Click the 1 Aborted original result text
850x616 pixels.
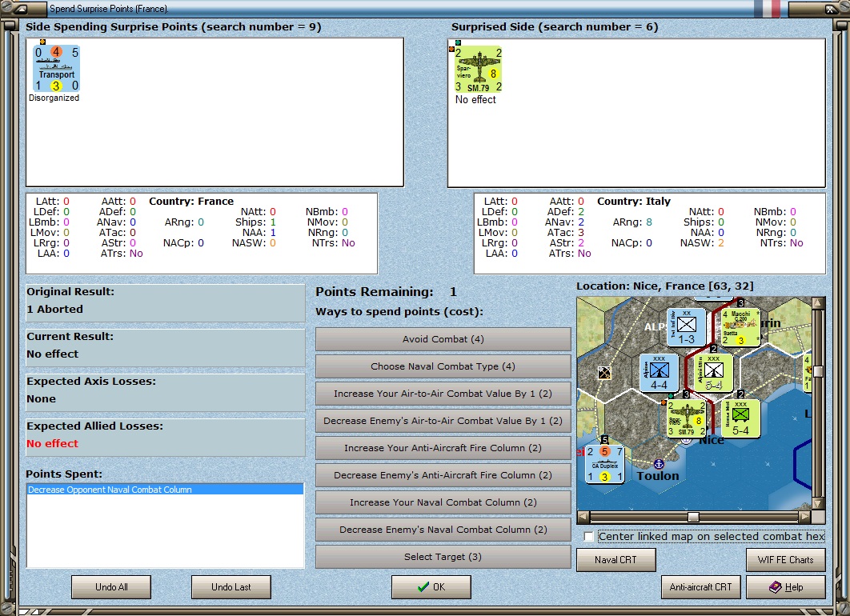coord(54,309)
